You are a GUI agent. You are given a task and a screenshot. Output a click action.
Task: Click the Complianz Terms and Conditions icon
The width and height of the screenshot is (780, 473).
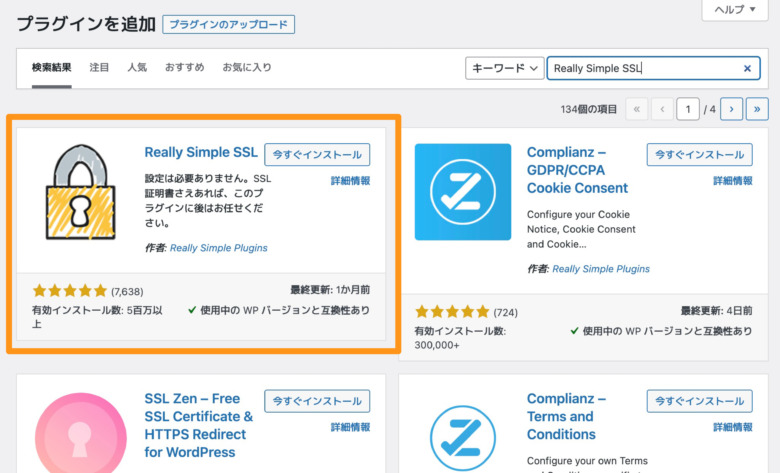pos(463,438)
